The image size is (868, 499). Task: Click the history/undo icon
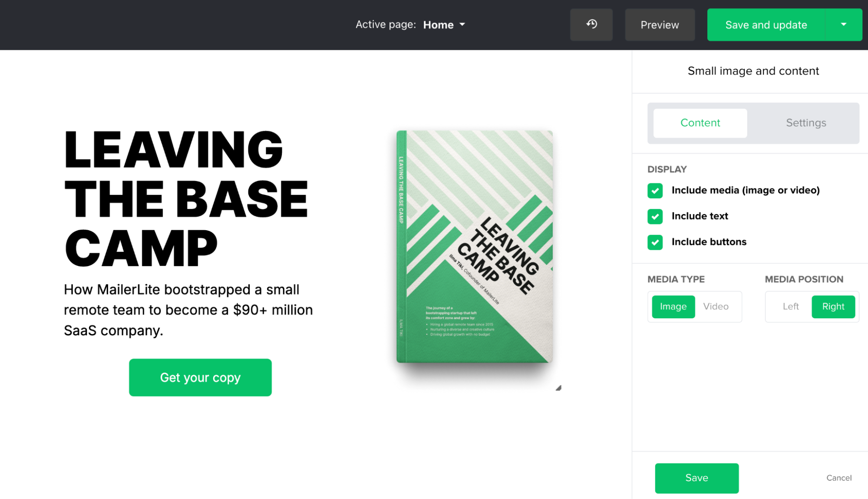(x=591, y=24)
